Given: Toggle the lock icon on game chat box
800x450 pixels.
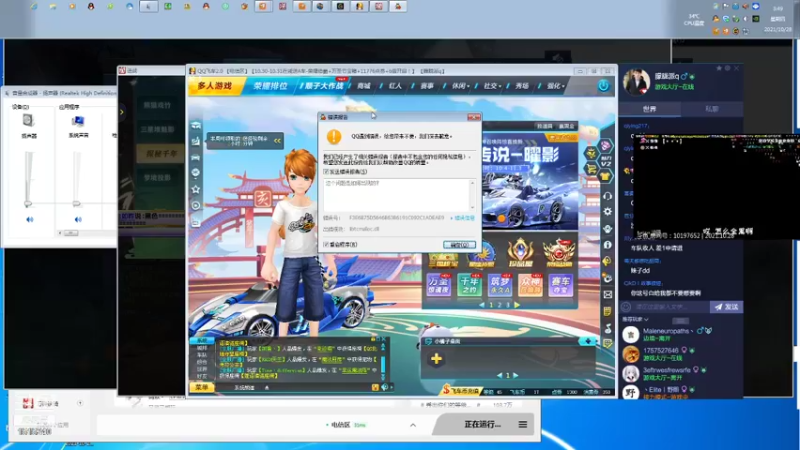Looking at the screenshot, I should [x=373, y=339].
